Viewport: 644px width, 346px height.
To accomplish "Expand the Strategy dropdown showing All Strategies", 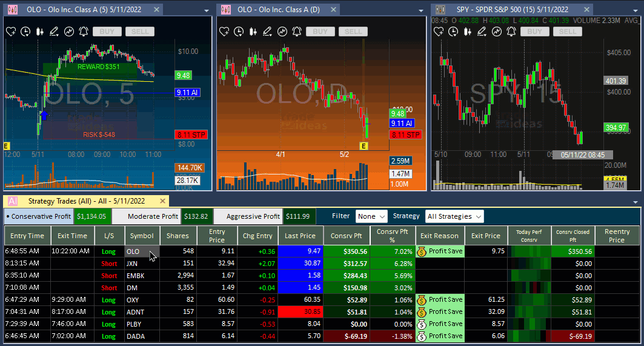I will click(x=454, y=216).
